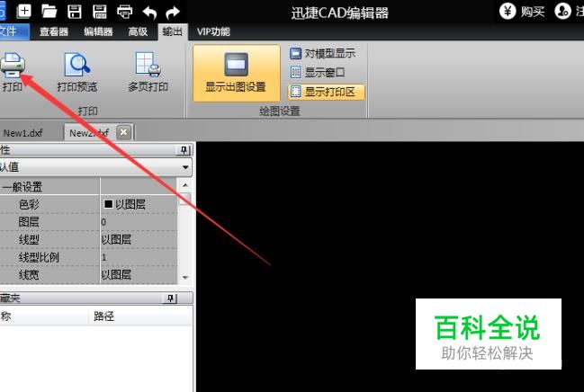Toggle 显示出图设置 button
Viewport: 584px width, 392px height.
point(236,74)
